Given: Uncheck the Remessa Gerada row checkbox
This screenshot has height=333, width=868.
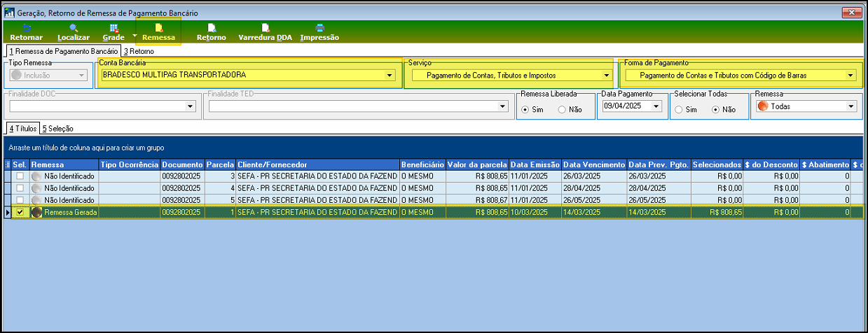Looking at the screenshot, I should click(20, 212).
